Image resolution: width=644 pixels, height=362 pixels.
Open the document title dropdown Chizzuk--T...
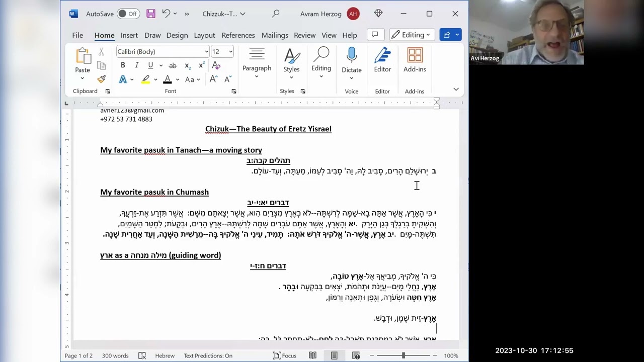[224, 14]
